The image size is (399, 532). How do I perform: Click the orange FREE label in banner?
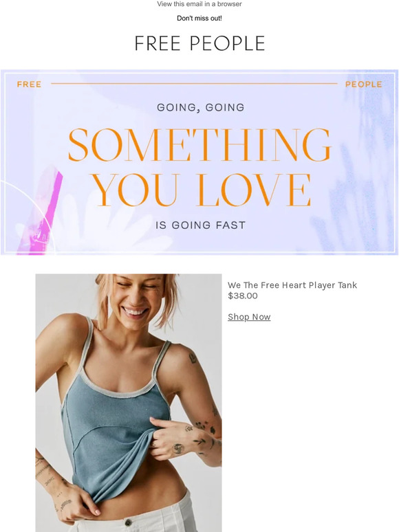[x=29, y=84]
